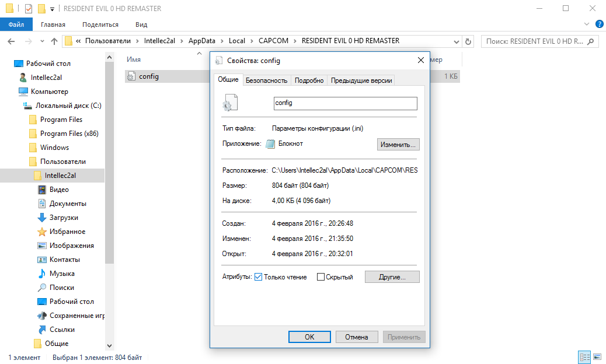The width and height of the screenshot is (606, 364).
Task: Sort by the Имя column header
Action: [134, 60]
